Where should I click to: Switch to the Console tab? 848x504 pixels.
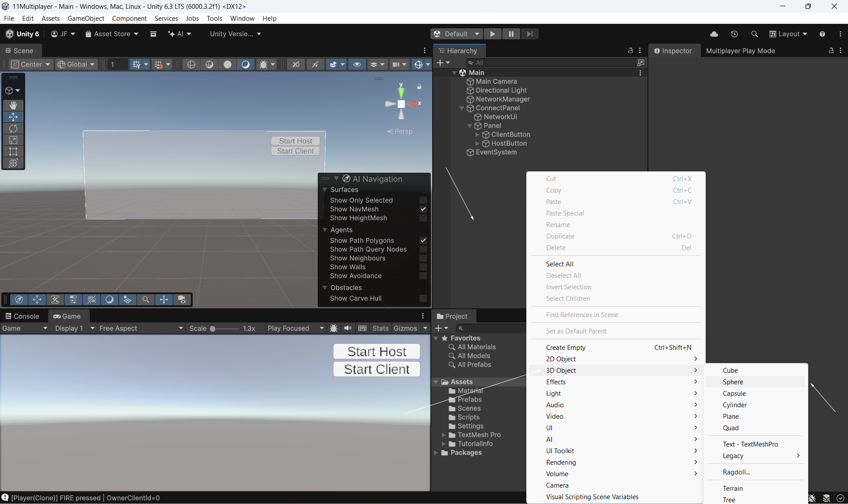coord(22,316)
